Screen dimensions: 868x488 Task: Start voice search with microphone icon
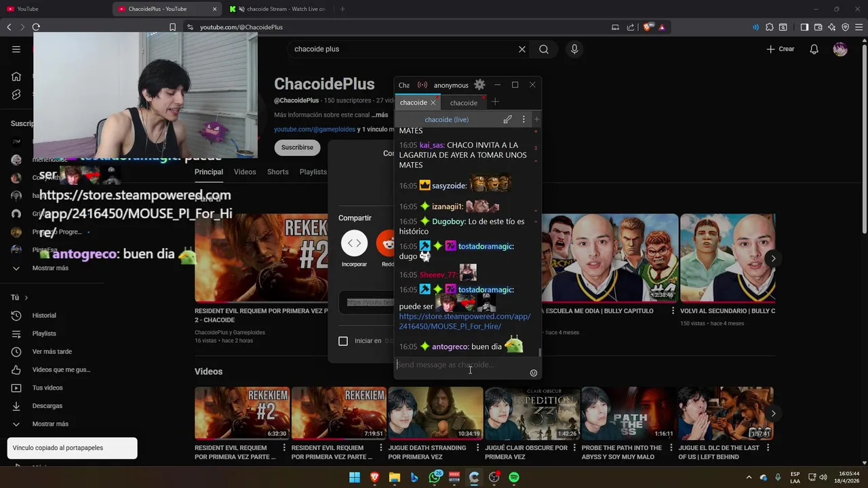click(574, 49)
